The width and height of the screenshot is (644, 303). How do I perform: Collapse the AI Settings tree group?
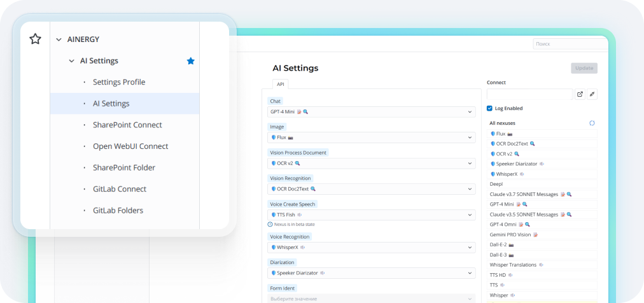pyautogui.click(x=71, y=61)
